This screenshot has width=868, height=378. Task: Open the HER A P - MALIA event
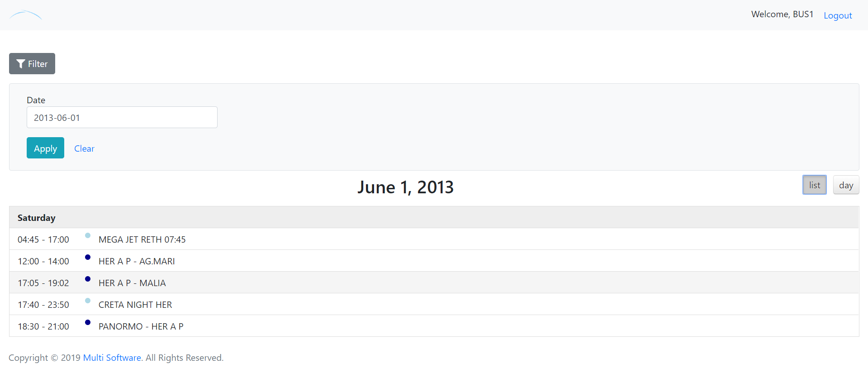tap(132, 283)
